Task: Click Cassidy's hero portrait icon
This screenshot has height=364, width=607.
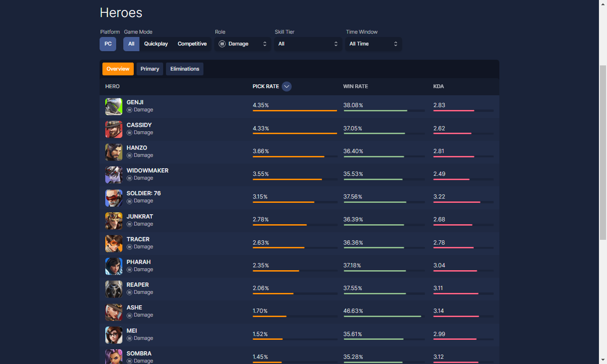Action: coord(114,129)
